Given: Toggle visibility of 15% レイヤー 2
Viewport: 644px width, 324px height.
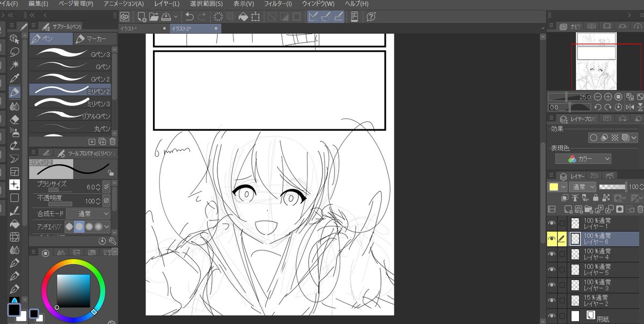Looking at the screenshot, I should point(552,300).
